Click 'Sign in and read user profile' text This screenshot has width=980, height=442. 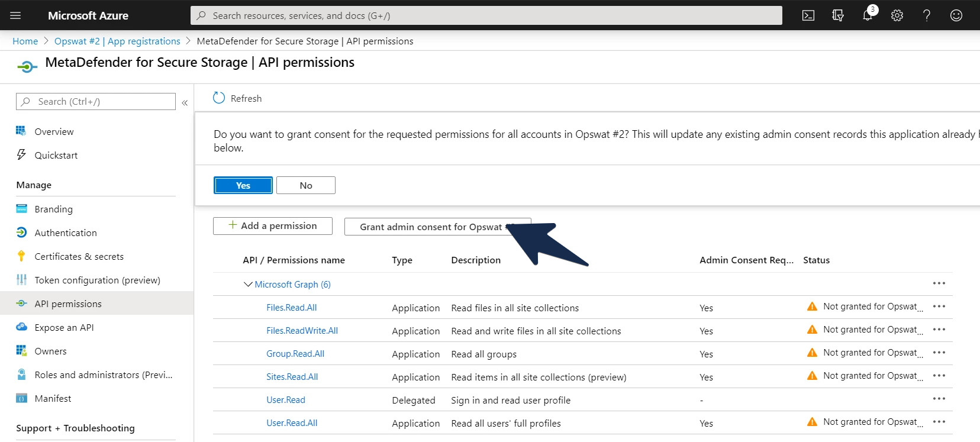point(511,401)
